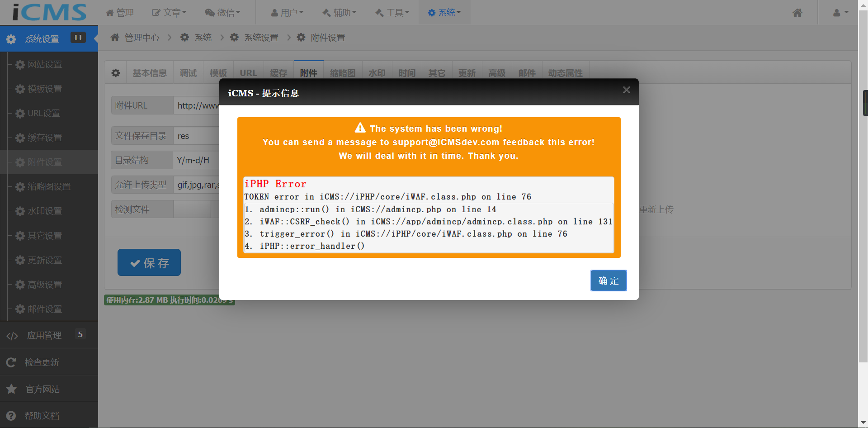The image size is (868, 428).
Task: Open the user account dropdown icon
Action: 841,13
